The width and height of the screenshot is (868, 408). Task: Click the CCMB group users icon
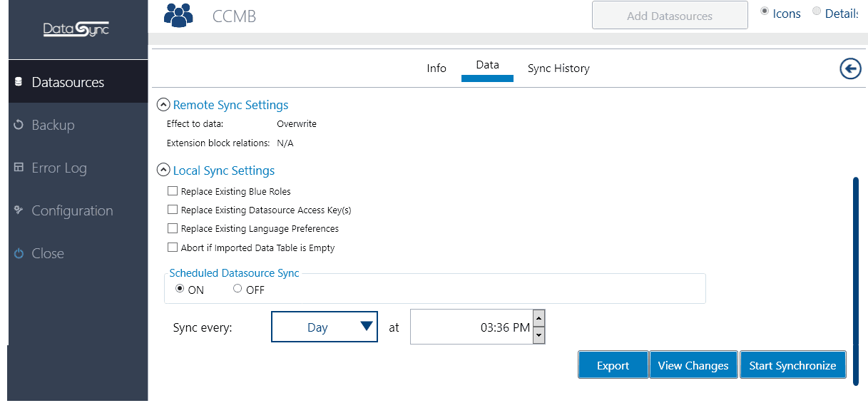178,15
